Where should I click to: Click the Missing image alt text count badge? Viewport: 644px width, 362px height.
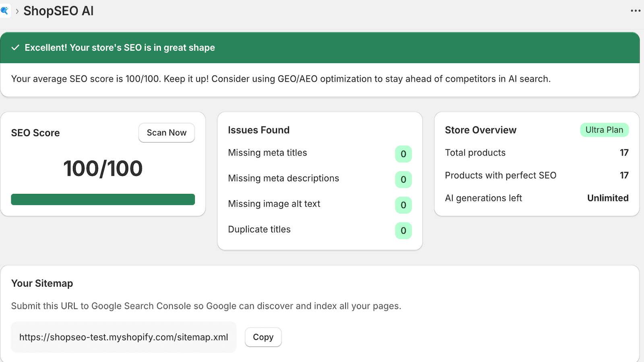[x=403, y=205]
